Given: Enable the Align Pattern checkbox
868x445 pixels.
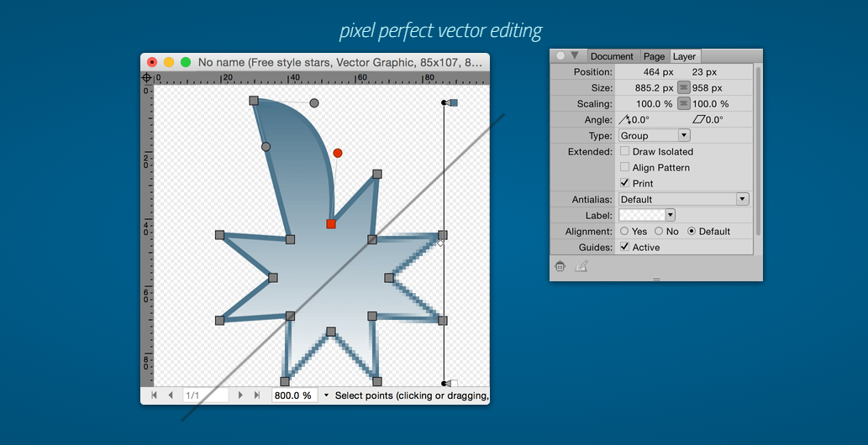Looking at the screenshot, I should click(x=624, y=166).
